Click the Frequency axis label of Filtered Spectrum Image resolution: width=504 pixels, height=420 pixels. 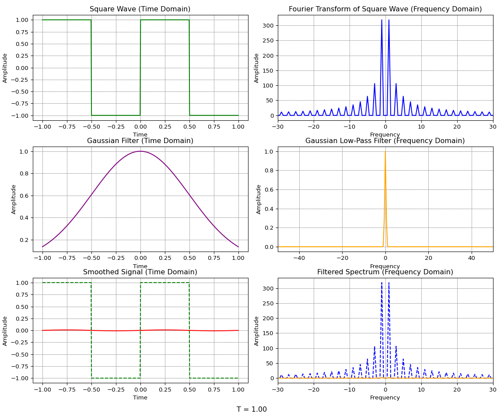[385, 398]
